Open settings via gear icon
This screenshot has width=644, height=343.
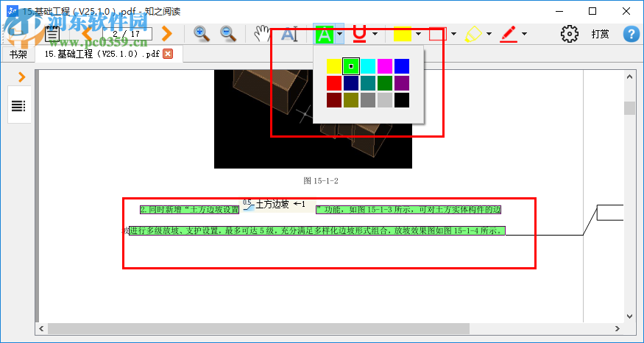point(569,34)
